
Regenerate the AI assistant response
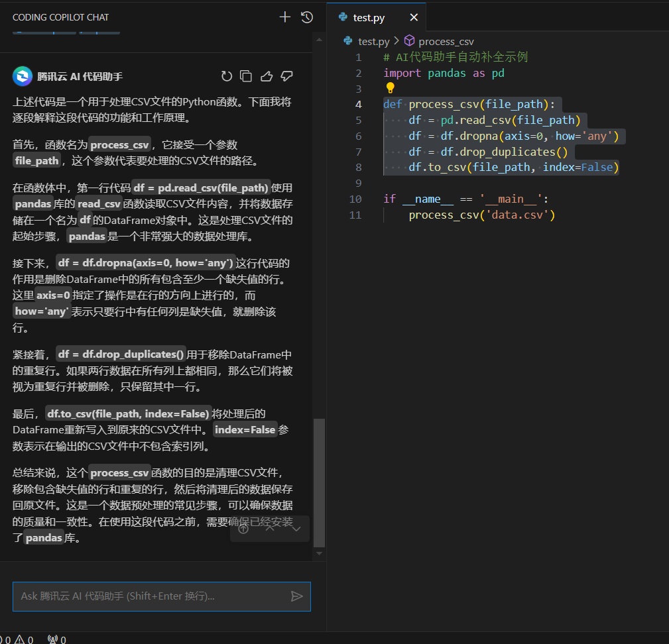tap(227, 76)
